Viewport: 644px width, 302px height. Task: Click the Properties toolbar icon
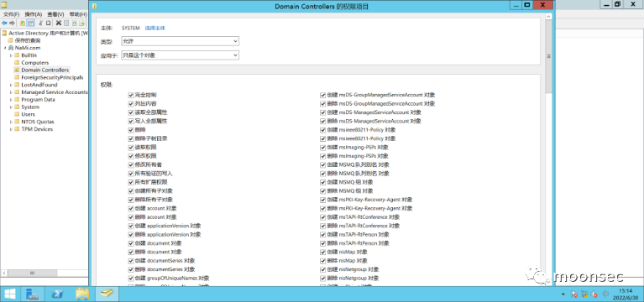(x=66, y=23)
